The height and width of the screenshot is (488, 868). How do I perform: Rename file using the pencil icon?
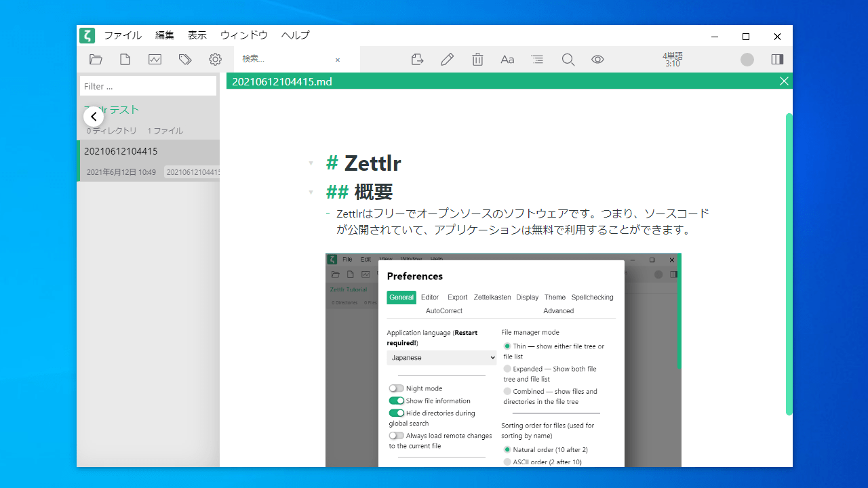447,60
